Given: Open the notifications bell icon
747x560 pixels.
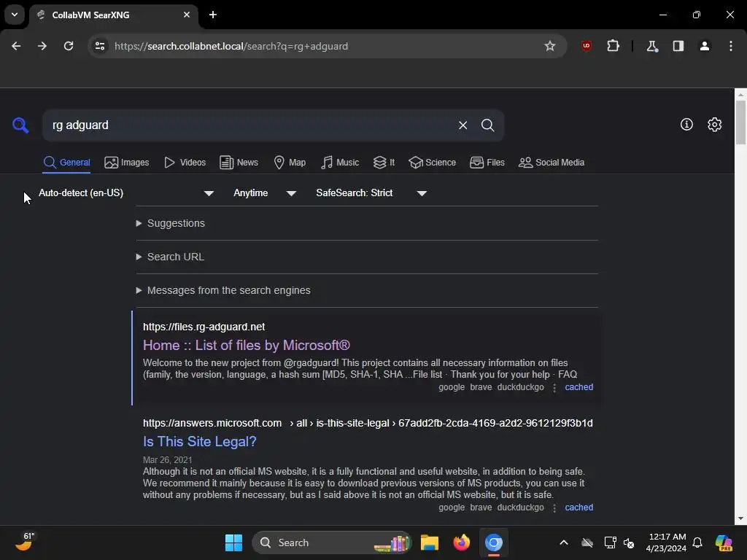Looking at the screenshot, I should (697, 542).
